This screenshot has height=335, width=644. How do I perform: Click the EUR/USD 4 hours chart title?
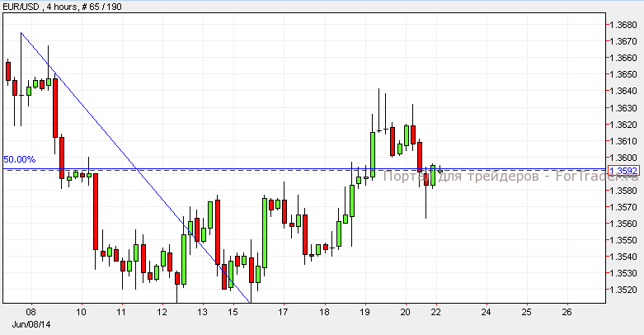coord(62,7)
